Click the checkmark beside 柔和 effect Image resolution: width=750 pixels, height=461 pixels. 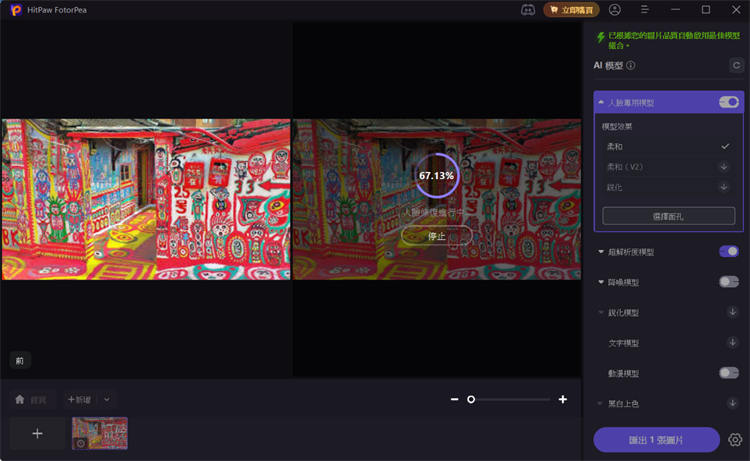725,146
